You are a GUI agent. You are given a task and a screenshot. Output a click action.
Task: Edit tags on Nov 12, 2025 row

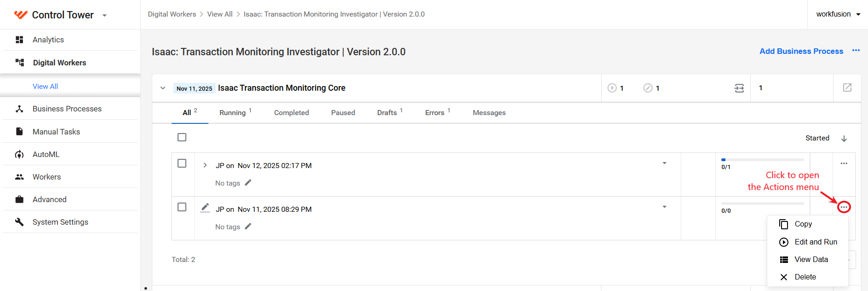click(x=248, y=183)
